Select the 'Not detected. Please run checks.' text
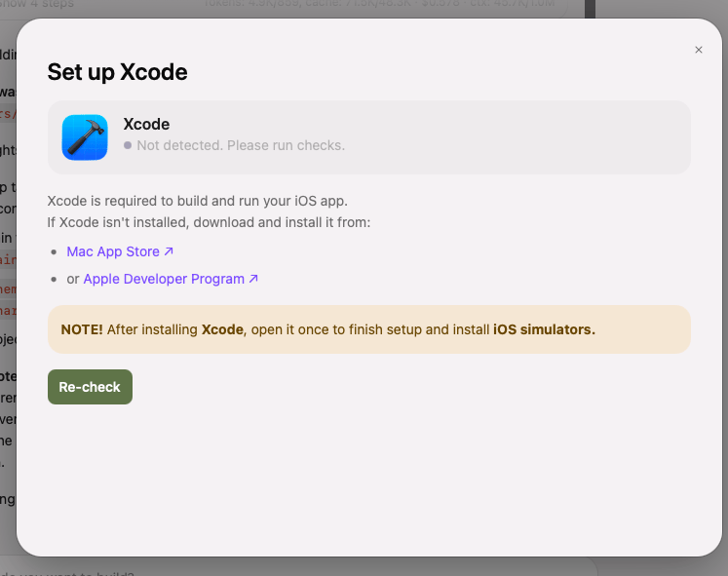This screenshot has width=728, height=576. (241, 145)
